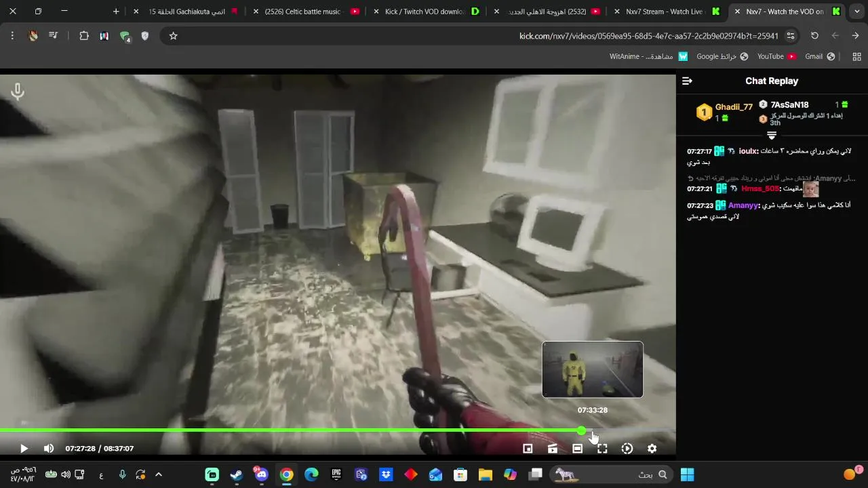Open Windows Start menu
This screenshot has height=488, width=868.
click(687, 474)
